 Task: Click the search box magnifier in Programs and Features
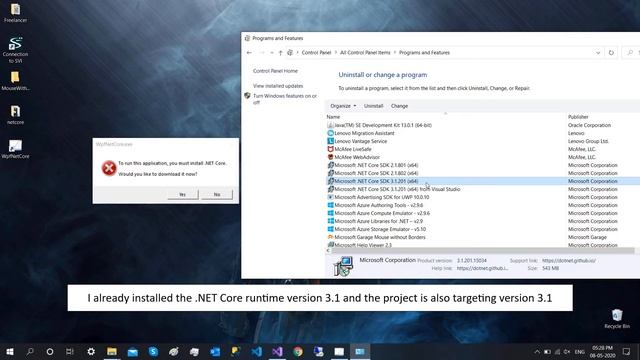[x=630, y=53]
